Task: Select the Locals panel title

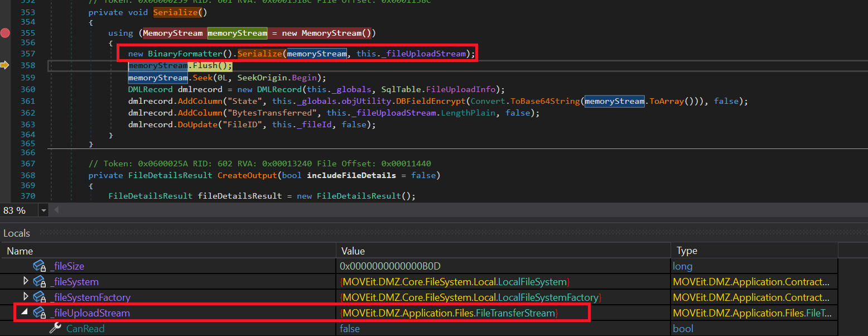Action: [x=17, y=233]
